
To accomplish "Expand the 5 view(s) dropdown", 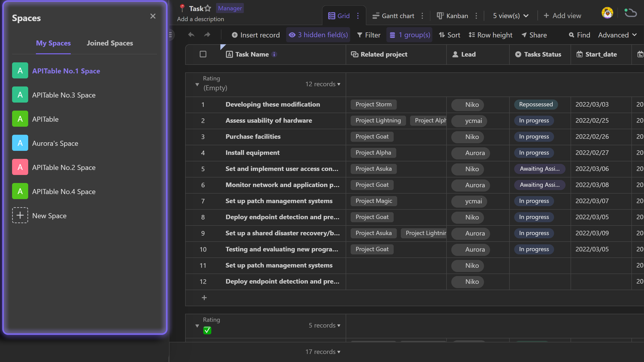I will [x=511, y=16].
